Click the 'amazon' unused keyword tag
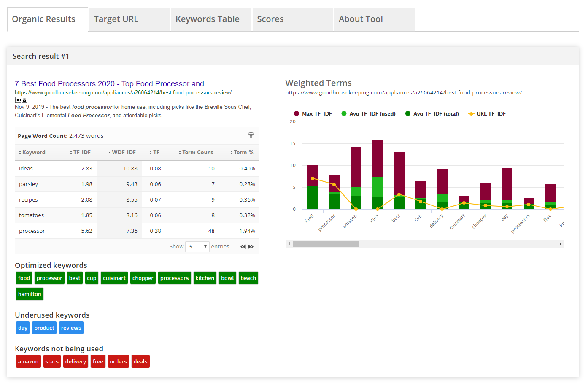The height and width of the screenshot is (385, 588). coord(28,362)
